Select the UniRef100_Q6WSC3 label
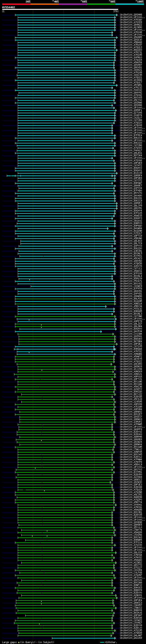The width and height of the screenshot is (146, 644). coord(131,603)
